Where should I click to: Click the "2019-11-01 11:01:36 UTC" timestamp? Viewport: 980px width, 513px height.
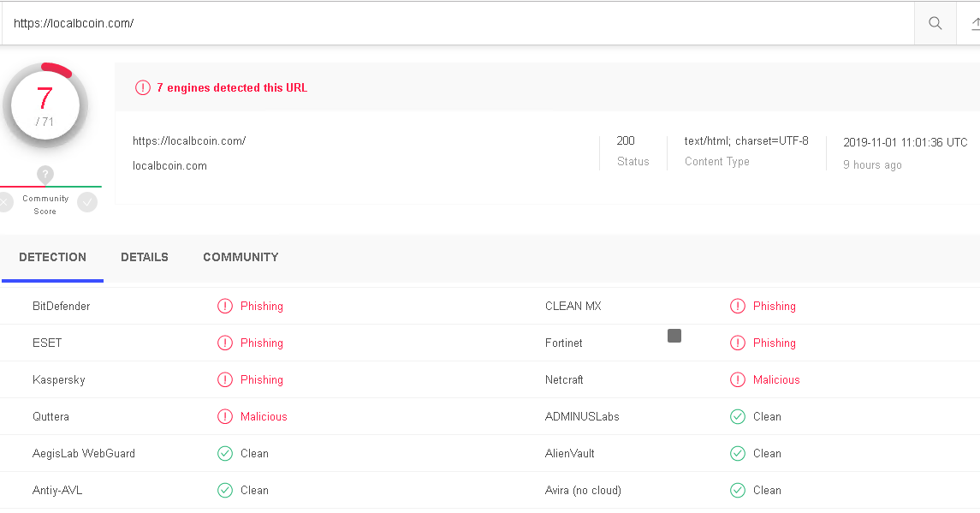[x=905, y=143]
